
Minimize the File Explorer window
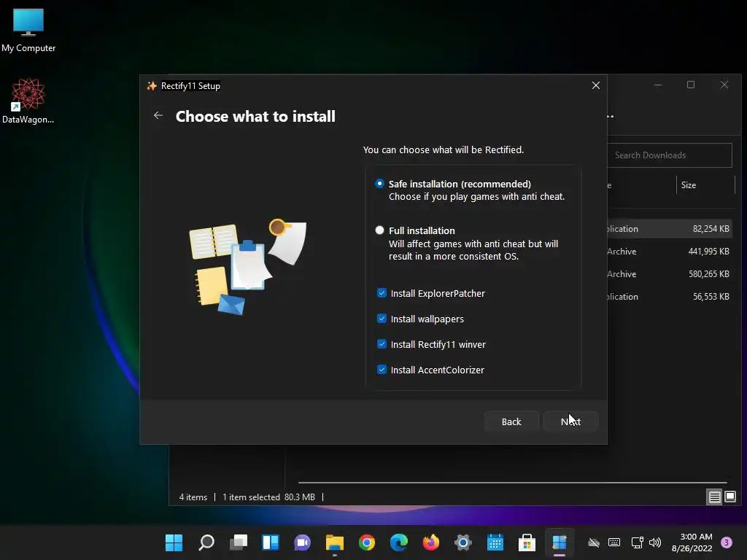tap(658, 85)
